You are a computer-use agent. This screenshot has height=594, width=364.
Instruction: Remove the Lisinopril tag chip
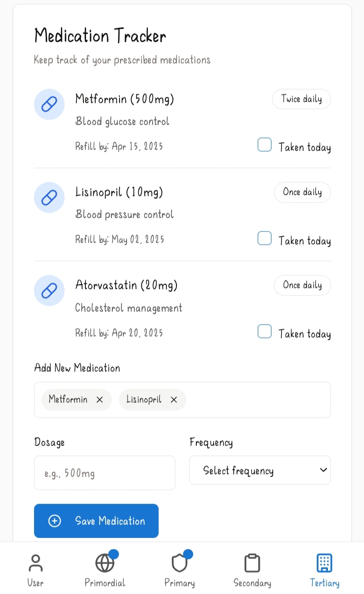click(174, 400)
